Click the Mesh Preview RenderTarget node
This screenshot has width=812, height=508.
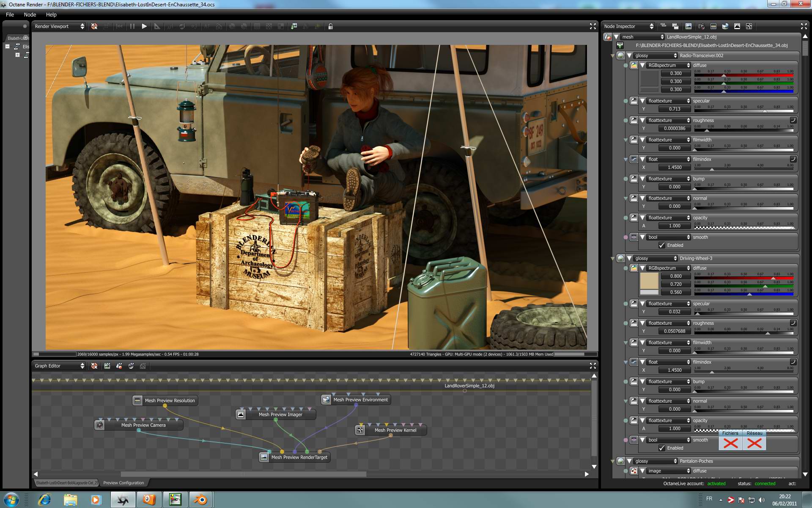coord(299,457)
